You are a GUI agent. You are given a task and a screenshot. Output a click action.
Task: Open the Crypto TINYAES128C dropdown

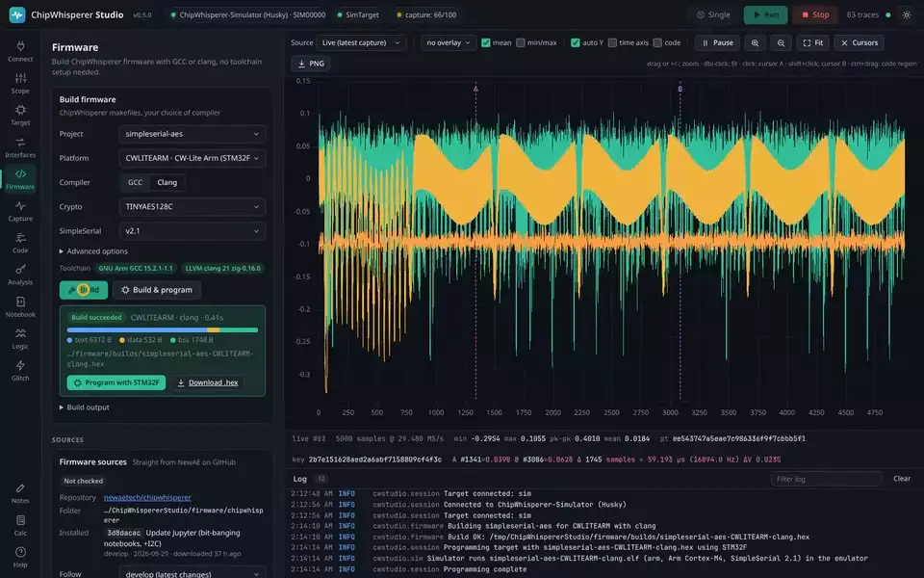coord(192,206)
